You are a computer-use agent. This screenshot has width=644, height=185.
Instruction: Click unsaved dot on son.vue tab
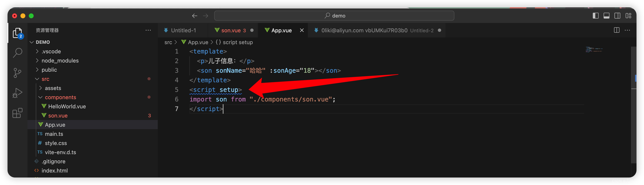coord(252,30)
